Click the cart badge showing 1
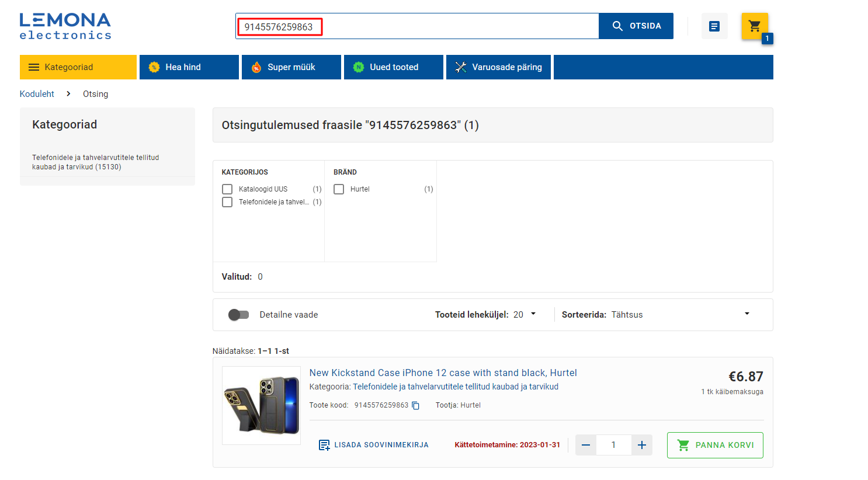This screenshot has height=480, width=868. coord(768,39)
